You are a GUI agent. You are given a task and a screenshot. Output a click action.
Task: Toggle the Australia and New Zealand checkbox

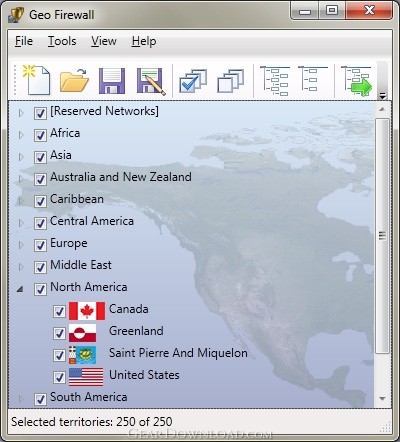tap(40, 179)
